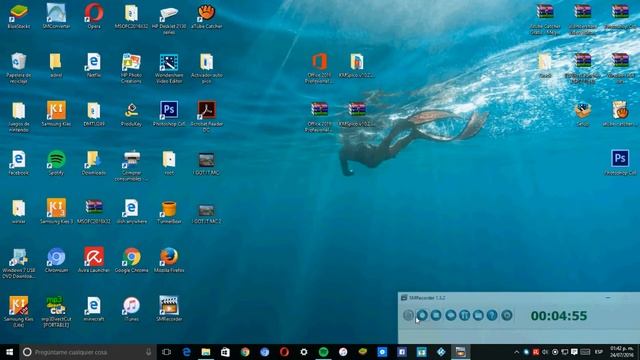The image size is (640, 360).
Task: Open Microsoft Edge from the taskbar
Action: (186, 352)
